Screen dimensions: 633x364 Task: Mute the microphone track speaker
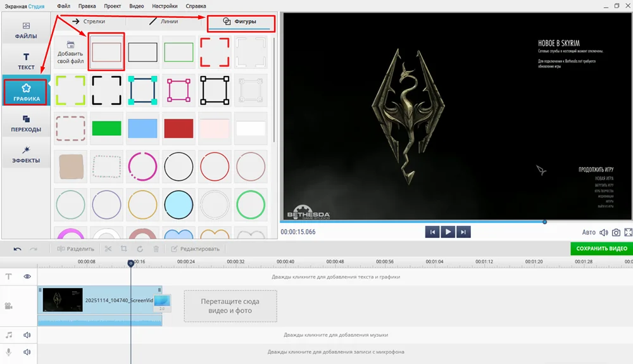(27, 351)
